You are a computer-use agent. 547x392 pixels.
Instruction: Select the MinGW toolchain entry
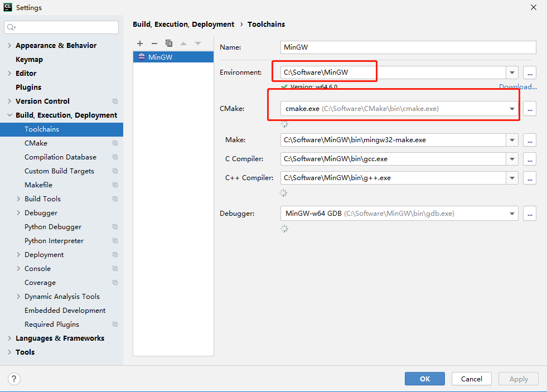click(x=173, y=57)
